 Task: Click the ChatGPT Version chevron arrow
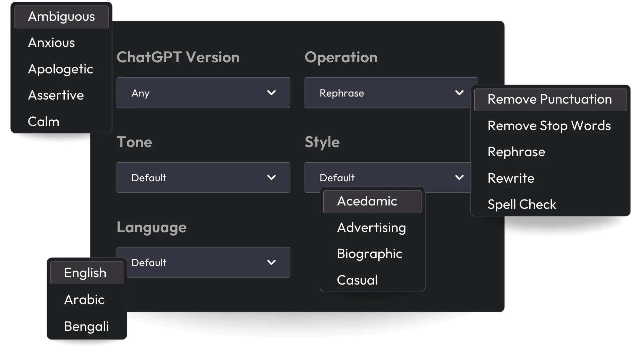click(272, 93)
